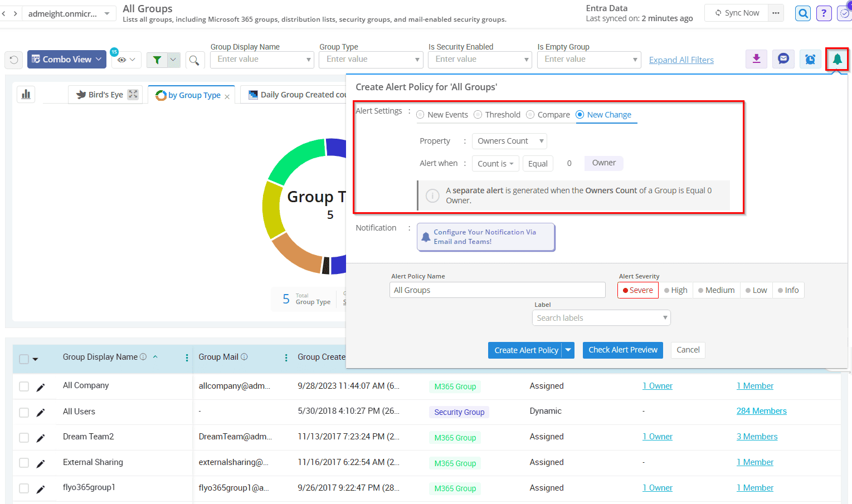Click the refresh icon beside Combo View
Image resolution: width=852 pixels, height=504 pixels.
coord(14,60)
